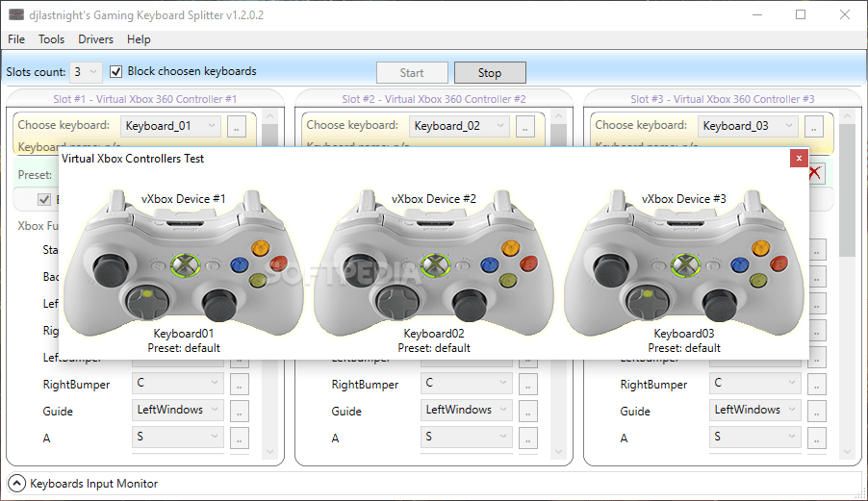Open the Slots count dropdown

click(86, 72)
